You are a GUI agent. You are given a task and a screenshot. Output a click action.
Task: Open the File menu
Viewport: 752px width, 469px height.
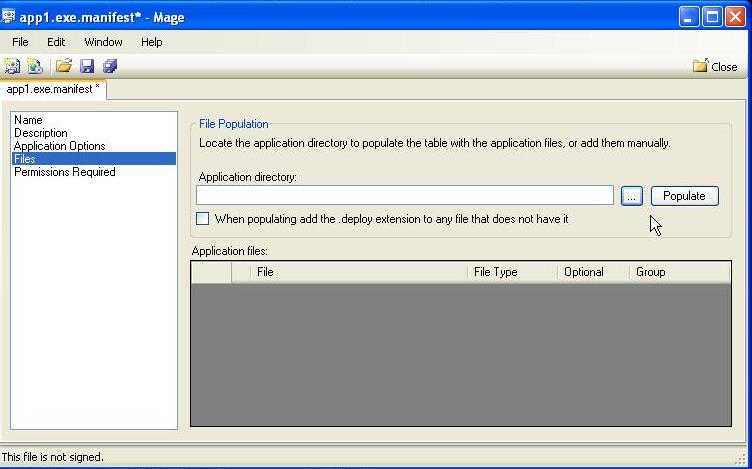20,42
